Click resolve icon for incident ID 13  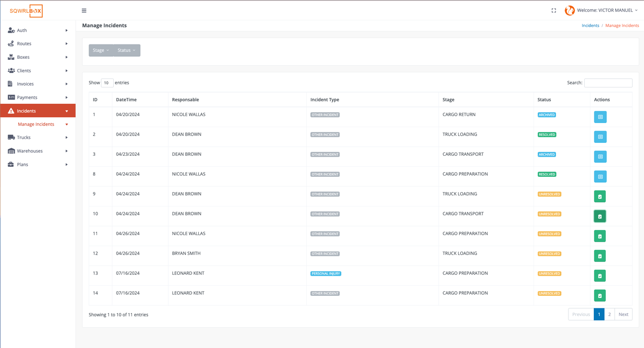pyautogui.click(x=600, y=276)
